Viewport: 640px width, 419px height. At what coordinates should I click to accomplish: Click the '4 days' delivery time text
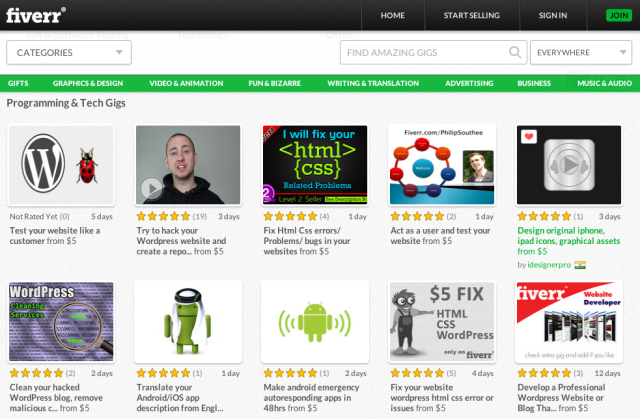point(483,373)
